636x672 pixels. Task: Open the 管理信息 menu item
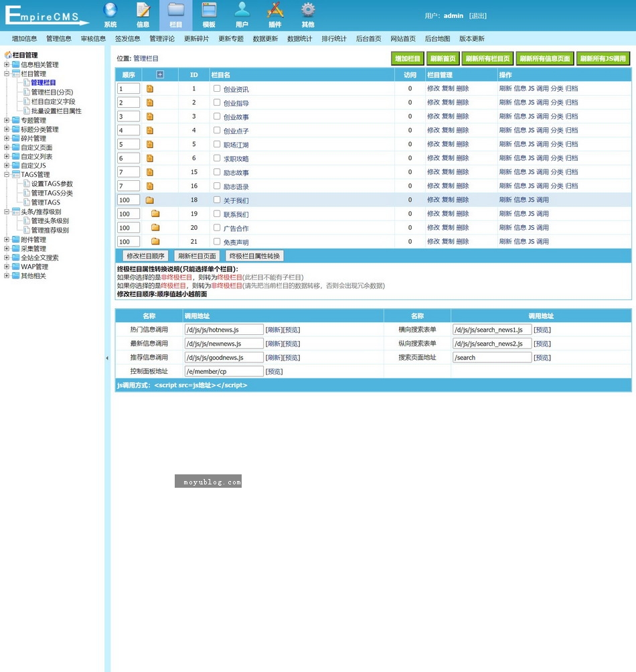[x=59, y=39]
